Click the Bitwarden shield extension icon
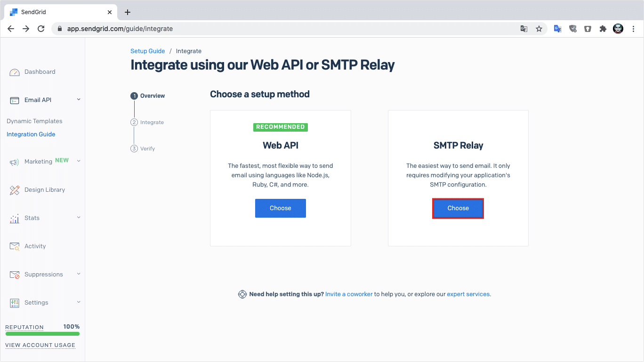The height and width of the screenshot is (362, 644). point(588,29)
